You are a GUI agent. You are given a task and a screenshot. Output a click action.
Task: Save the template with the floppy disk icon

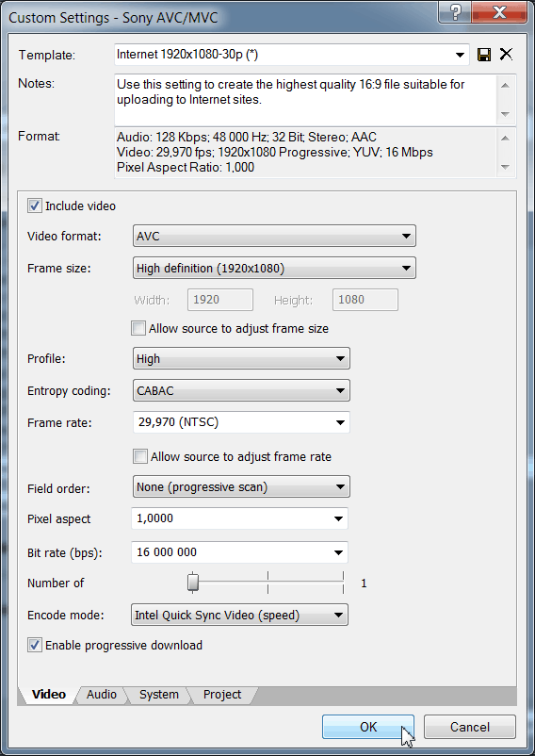[484, 55]
